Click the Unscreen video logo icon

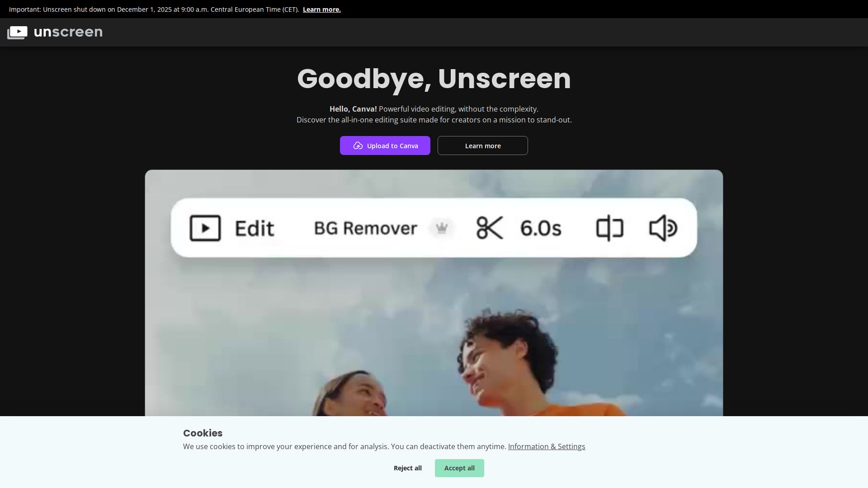pos(17,32)
